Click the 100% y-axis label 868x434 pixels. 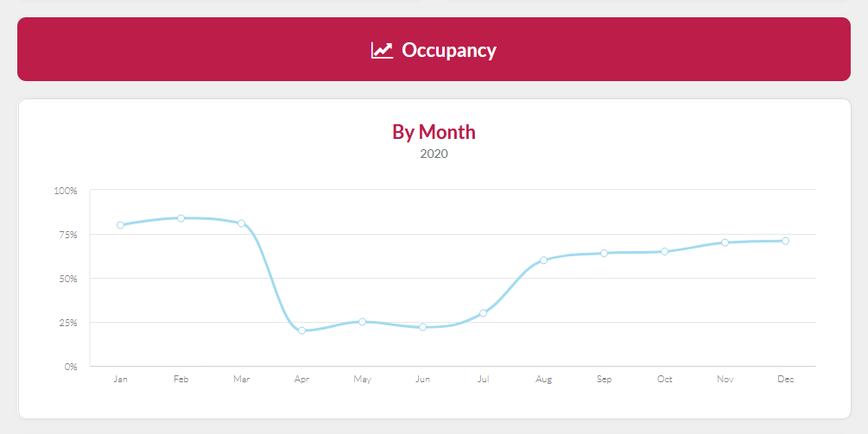pyautogui.click(x=65, y=190)
